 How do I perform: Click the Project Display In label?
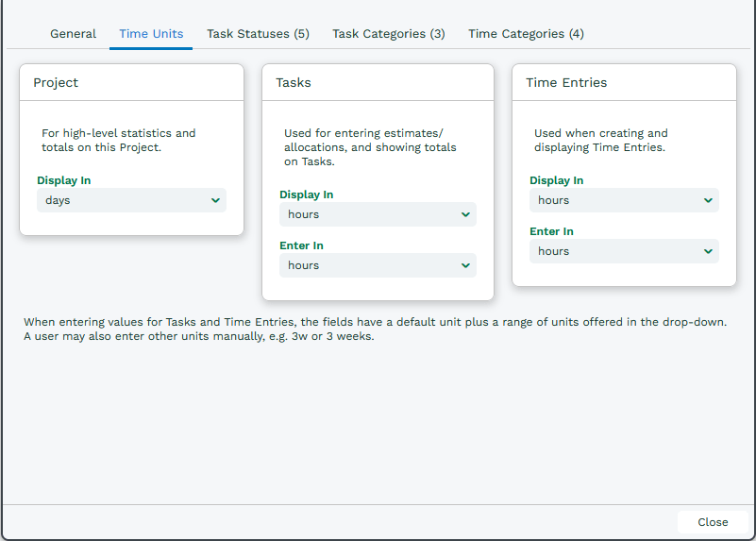coord(63,180)
